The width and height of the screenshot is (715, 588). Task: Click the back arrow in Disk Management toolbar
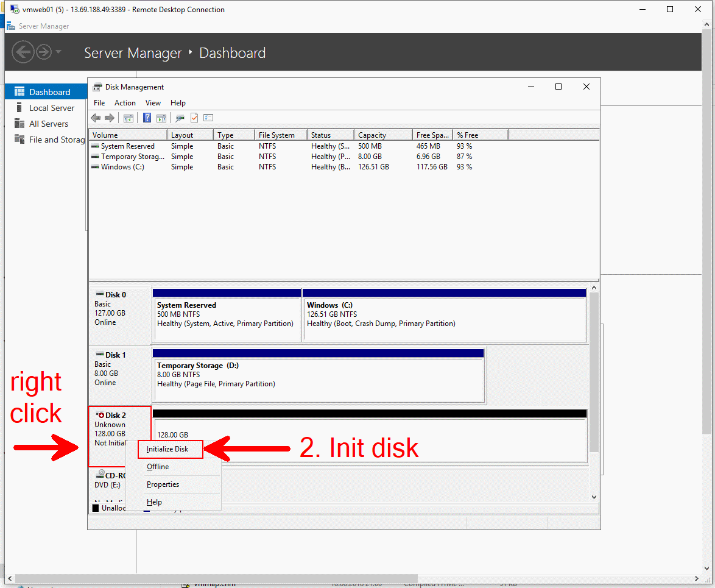96,117
